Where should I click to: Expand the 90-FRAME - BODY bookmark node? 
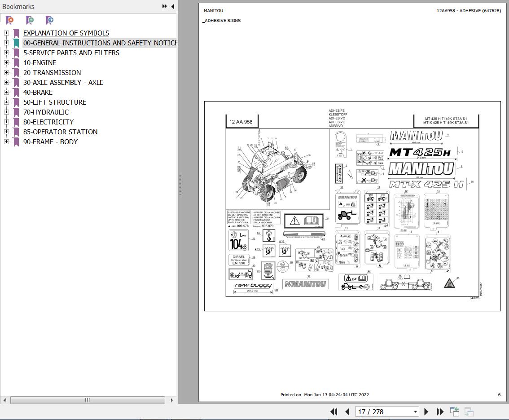(6, 141)
